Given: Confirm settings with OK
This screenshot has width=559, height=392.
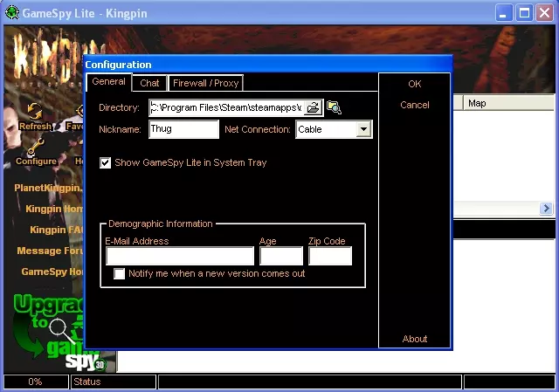Looking at the screenshot, I should 415,84.
